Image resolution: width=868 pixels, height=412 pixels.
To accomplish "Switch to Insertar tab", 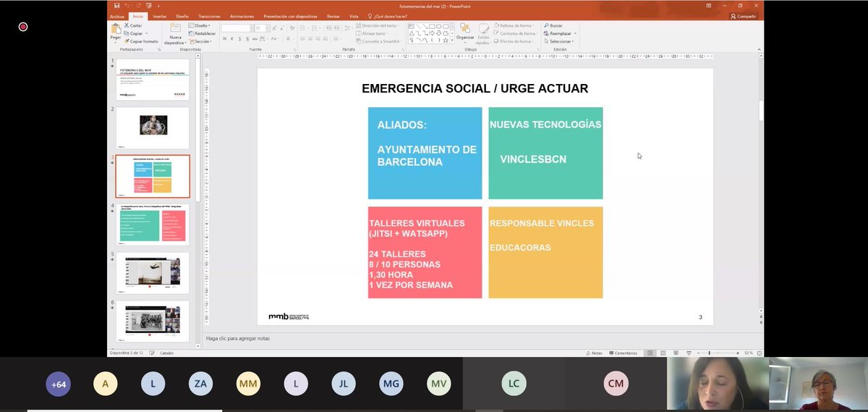I will point(159,16).
